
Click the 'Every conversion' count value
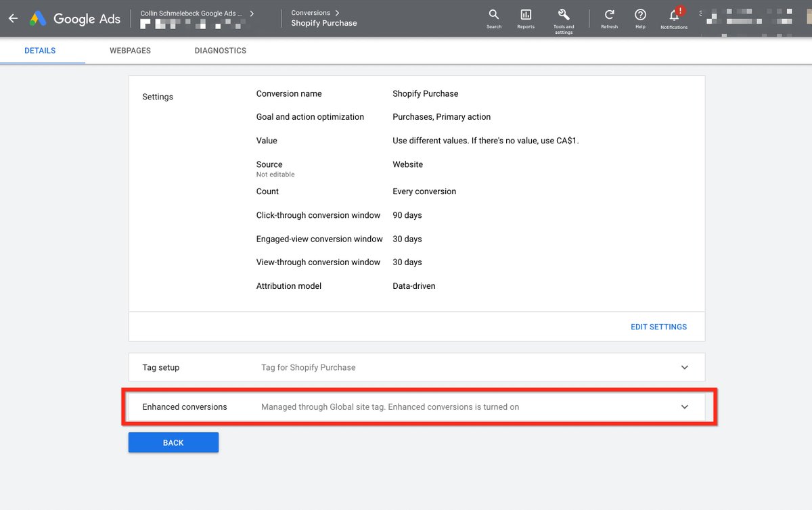tap(424, 191)
